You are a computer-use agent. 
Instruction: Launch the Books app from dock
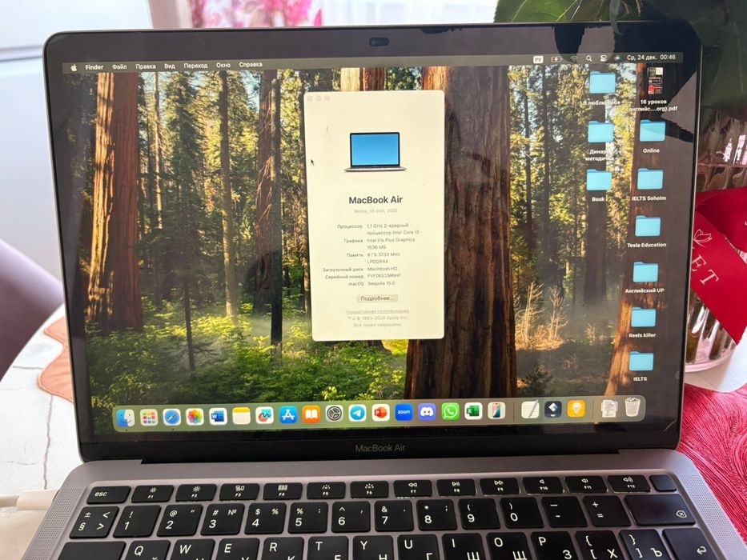(311, 414)
